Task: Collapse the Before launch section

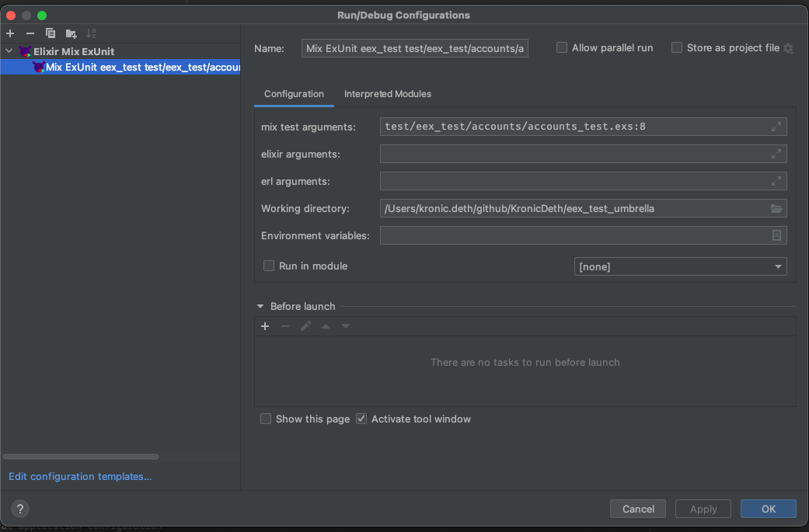Action: (260, 307)
